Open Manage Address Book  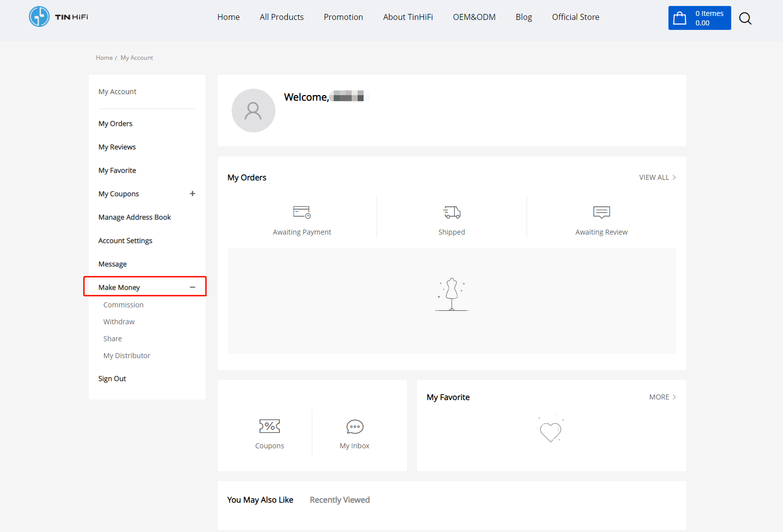pyautogui.click(x=134, y=217)
